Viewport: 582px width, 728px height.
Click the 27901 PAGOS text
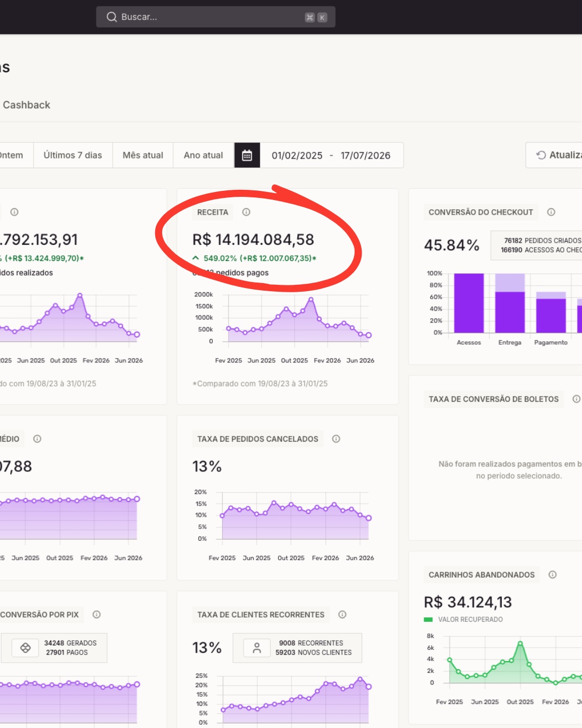(67, 653)
